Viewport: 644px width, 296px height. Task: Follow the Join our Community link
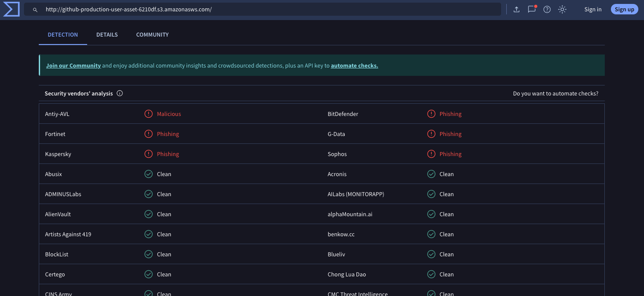73,65
